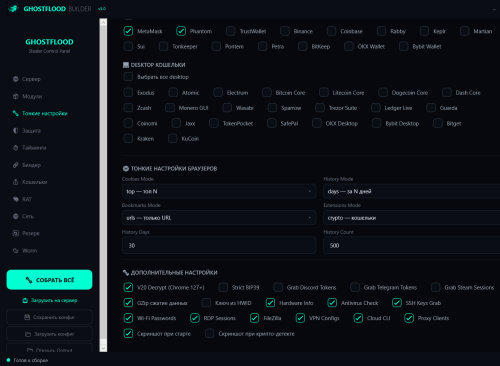
Task: Uncheck the GZip сжатие данных checkbox
Action: pos(128,303)
